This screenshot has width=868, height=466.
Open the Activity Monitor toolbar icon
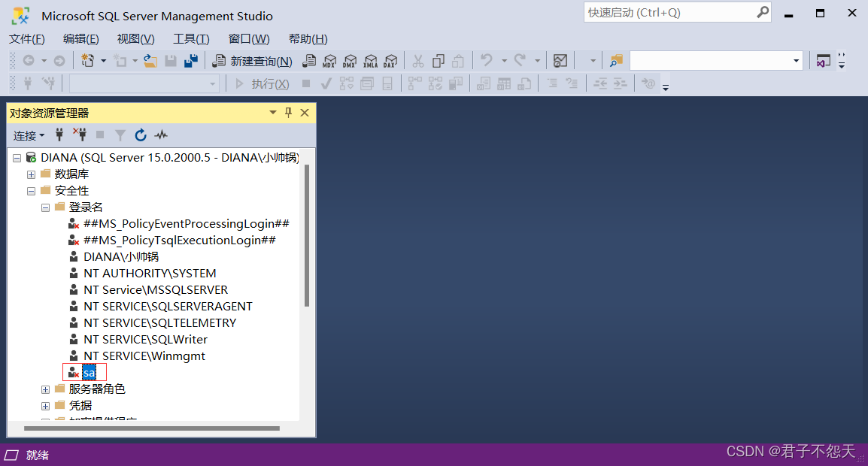560,60
